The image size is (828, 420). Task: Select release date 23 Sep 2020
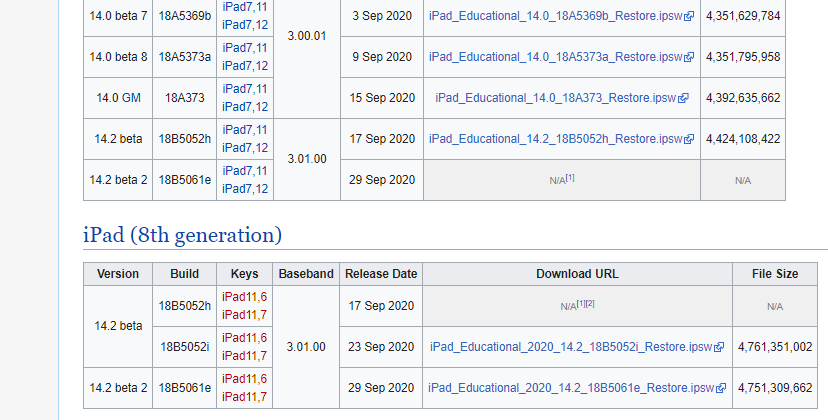381,347
